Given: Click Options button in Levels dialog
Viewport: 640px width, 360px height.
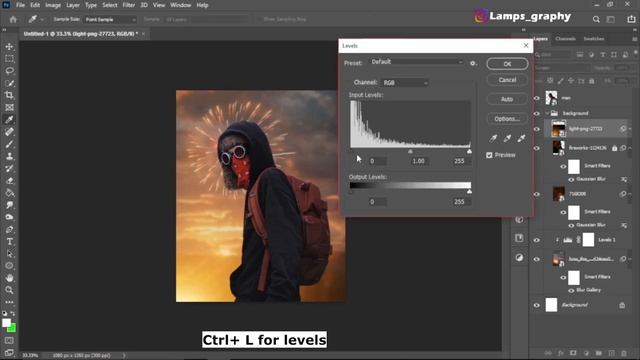Looking at the screenshot, I should (x=507, y=119).
